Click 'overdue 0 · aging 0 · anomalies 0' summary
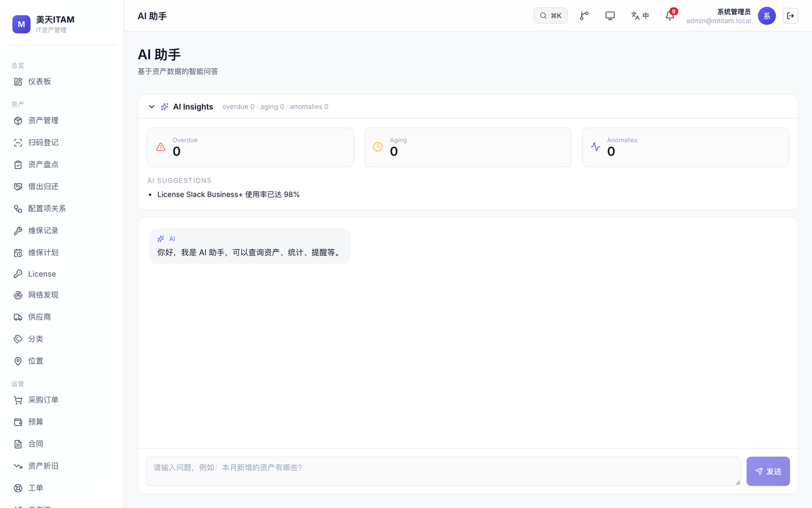 pyautogui.click(x=275, y=107)
